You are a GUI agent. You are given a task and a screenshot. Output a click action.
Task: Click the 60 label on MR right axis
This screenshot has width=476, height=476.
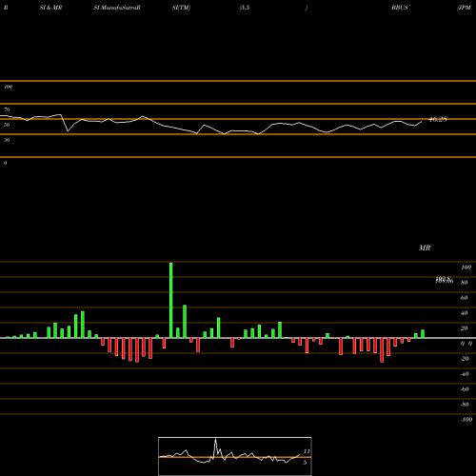(464, 298)
